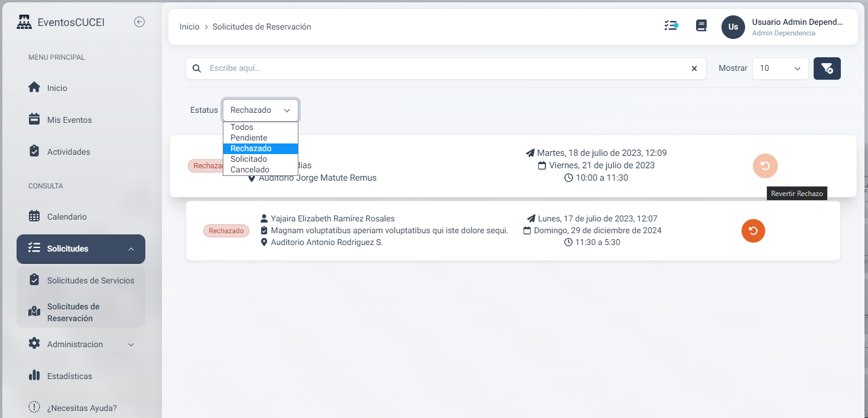
Task: Focus the 'Escribe aquí...' search field
Action: pos(443,68)
